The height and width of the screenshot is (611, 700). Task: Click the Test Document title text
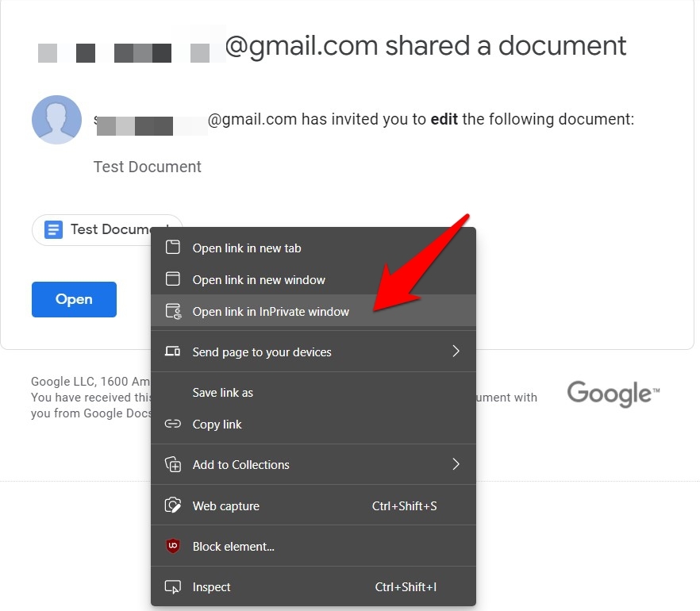[148, 167]
